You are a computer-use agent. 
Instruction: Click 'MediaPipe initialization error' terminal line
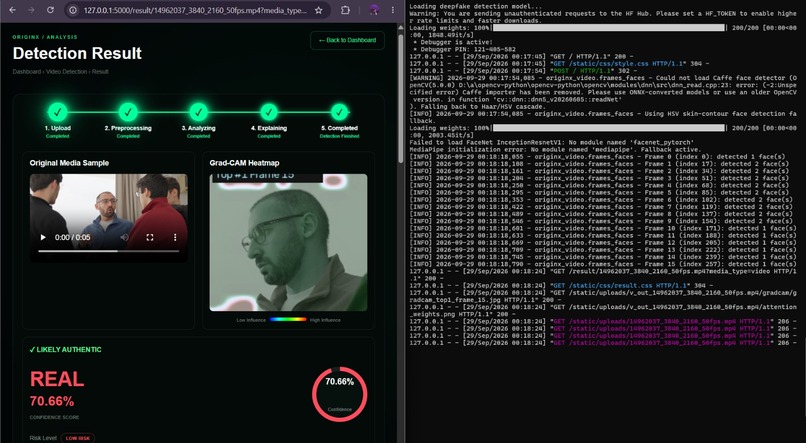(x=555, y=150)
